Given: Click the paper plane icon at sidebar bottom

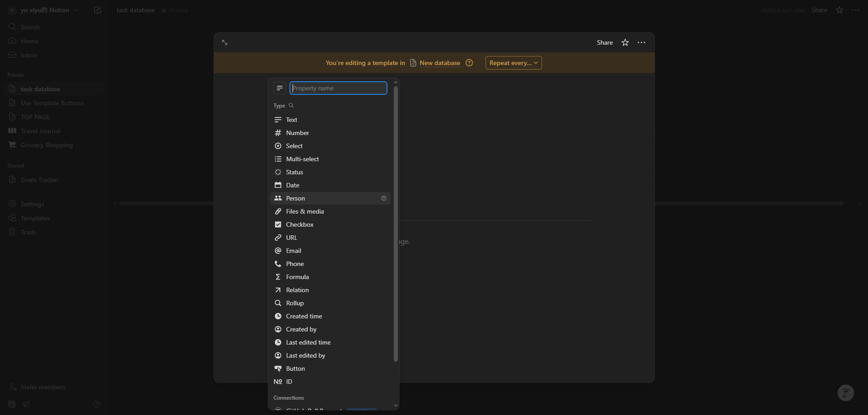Looking at the screenshot, I should coord(26,404).
